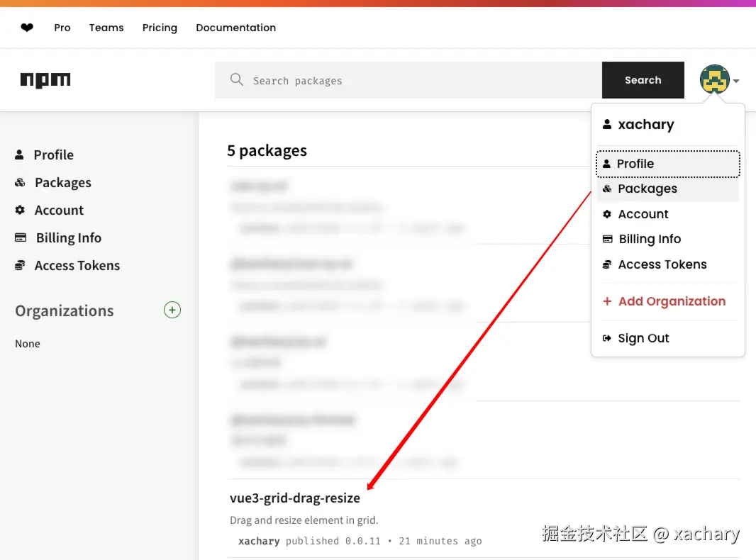The image size is (756, 560).
Task: Click the Access Tokens icon in the sidebar
Action: 18,265
